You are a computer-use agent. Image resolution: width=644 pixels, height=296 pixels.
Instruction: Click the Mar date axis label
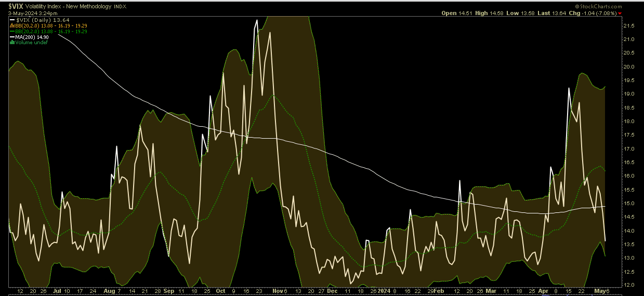tap(490, 292)
